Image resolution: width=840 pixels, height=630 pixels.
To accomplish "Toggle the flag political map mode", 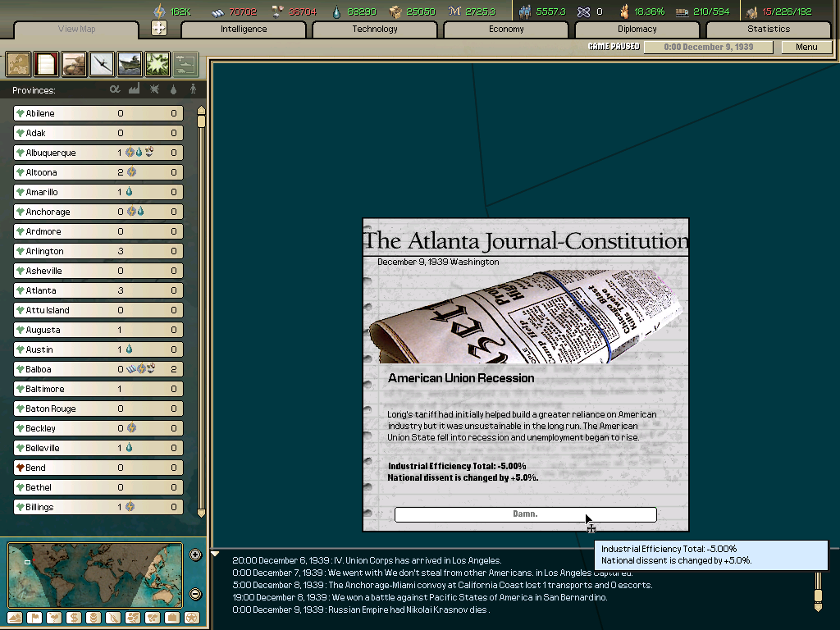I will 35,618.
